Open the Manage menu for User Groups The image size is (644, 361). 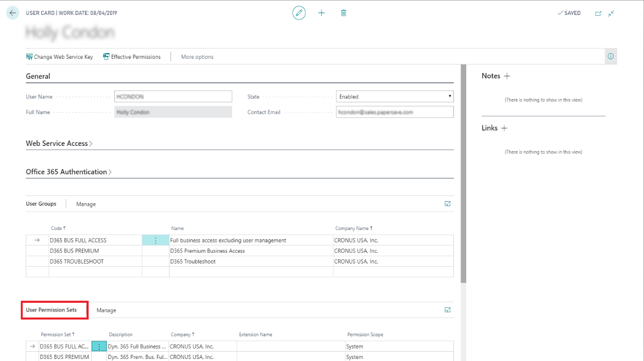point(86,204)
